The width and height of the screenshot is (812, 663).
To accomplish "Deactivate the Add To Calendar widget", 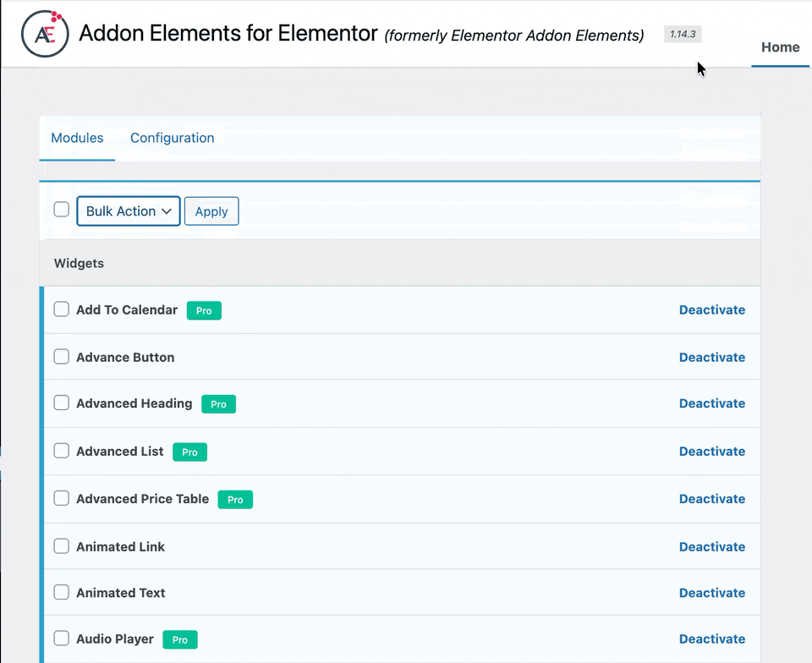I will pyautogui.click(x=712, y=310).
